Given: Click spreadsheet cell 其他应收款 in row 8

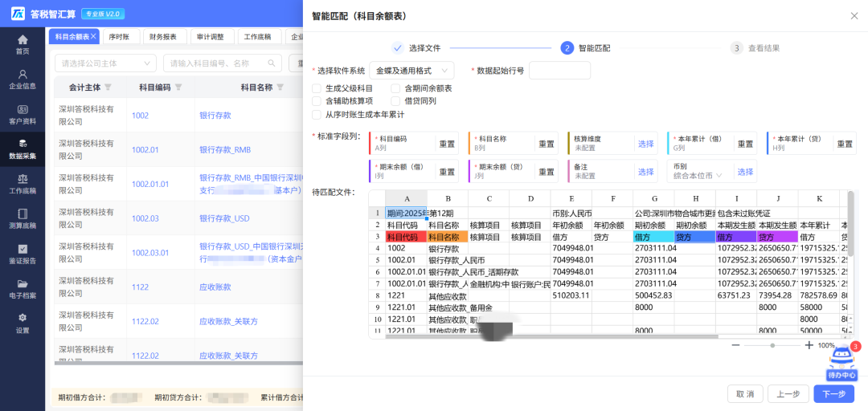Looking at the screenshot, I should click(448, 295).
